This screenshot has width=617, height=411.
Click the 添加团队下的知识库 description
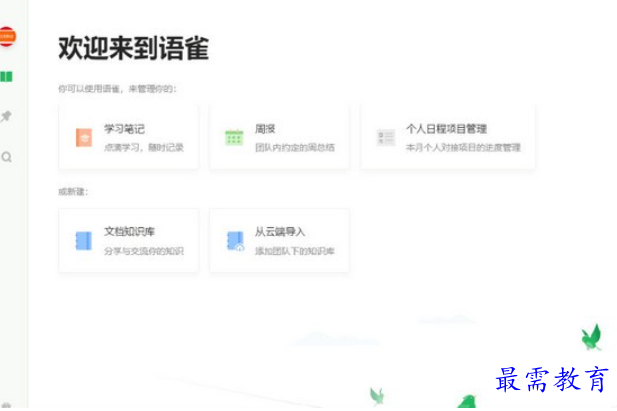pyautogui.click(x=295, y=251)
